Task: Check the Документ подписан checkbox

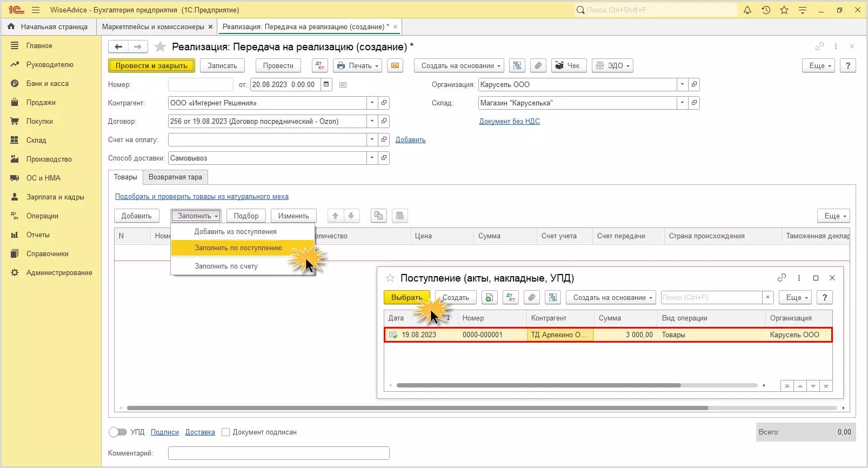Action: click(x=226, y=432)
